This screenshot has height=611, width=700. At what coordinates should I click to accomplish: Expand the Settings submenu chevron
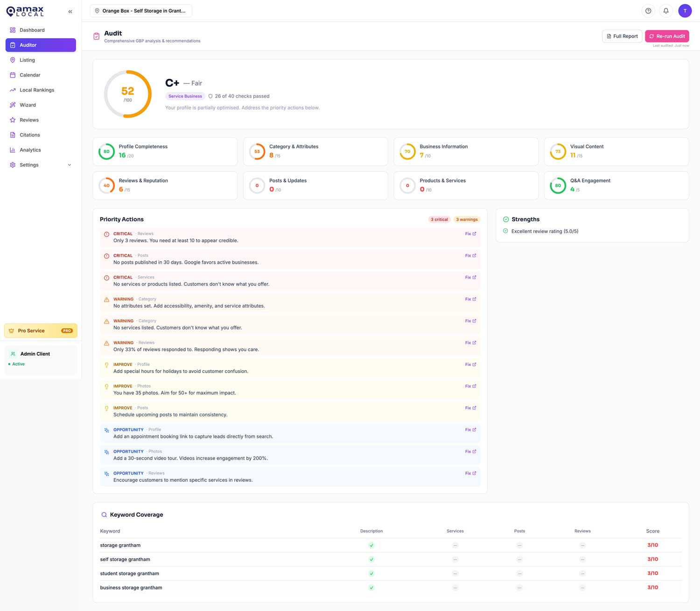(x=70, y=165)
